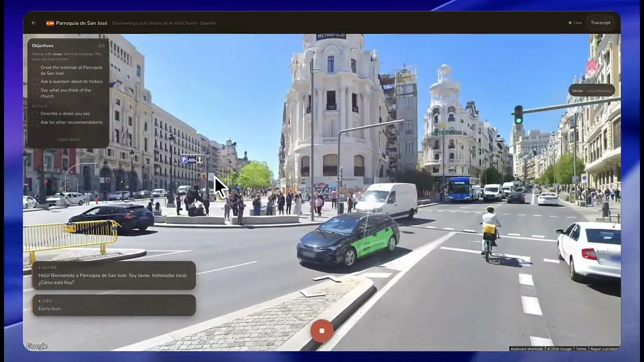Go back using the top-left arrow
The height and width of the screenshot is (362, 644).
click(x=34, y=23)
